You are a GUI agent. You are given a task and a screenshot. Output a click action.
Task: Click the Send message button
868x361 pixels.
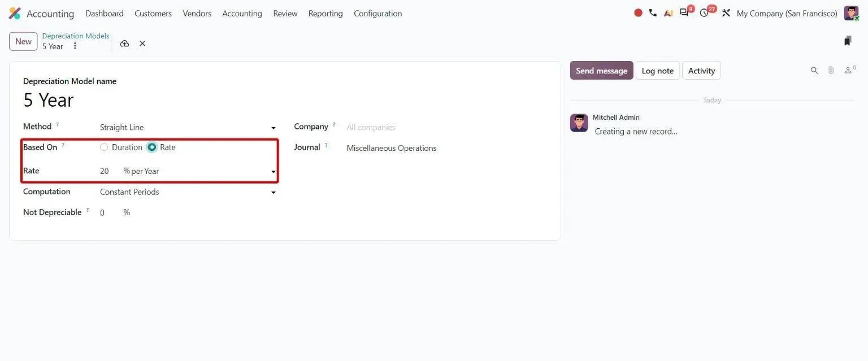pyautogui.click(x=601, y=71)
